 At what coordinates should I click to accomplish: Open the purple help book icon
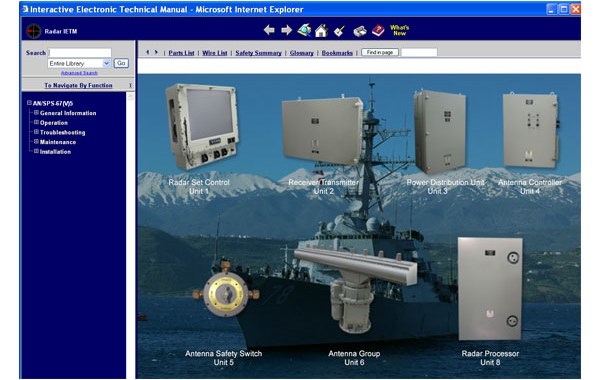378,30
